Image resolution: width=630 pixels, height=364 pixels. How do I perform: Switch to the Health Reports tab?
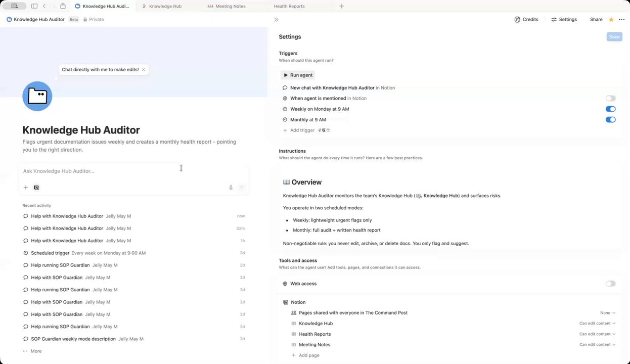289,6
